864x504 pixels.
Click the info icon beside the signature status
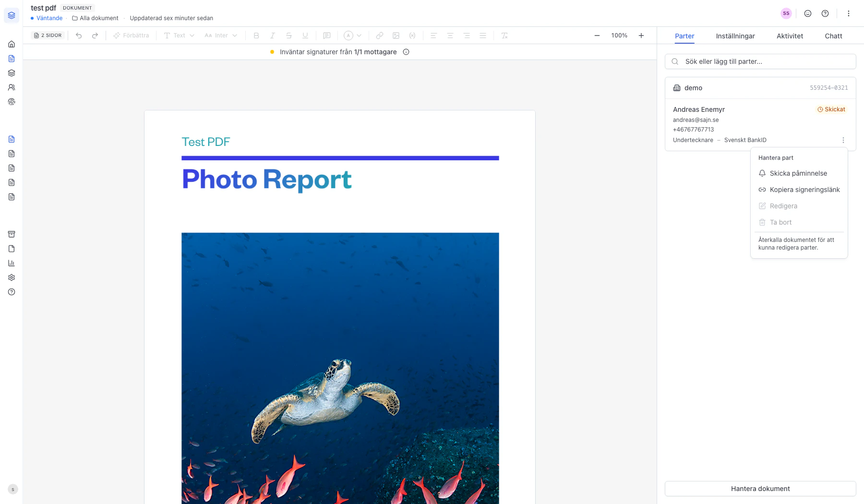(x=406, y=52)
